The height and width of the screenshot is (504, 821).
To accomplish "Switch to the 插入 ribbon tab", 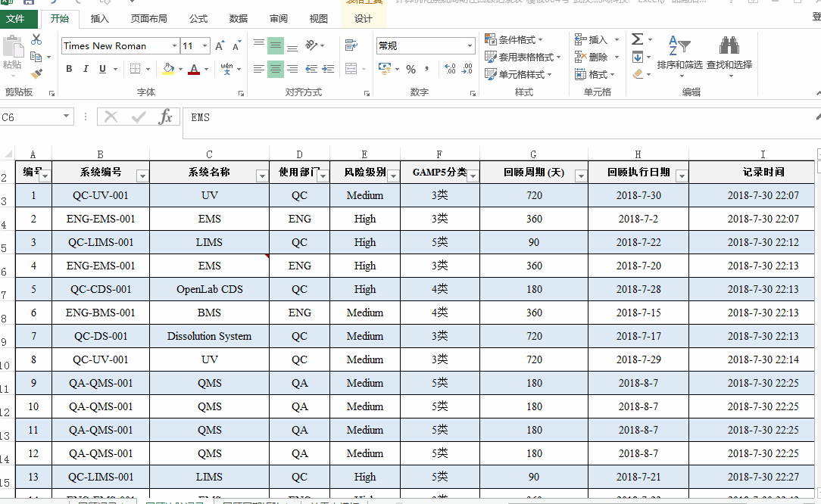I will pyautogui.click(x=99, y=19).
